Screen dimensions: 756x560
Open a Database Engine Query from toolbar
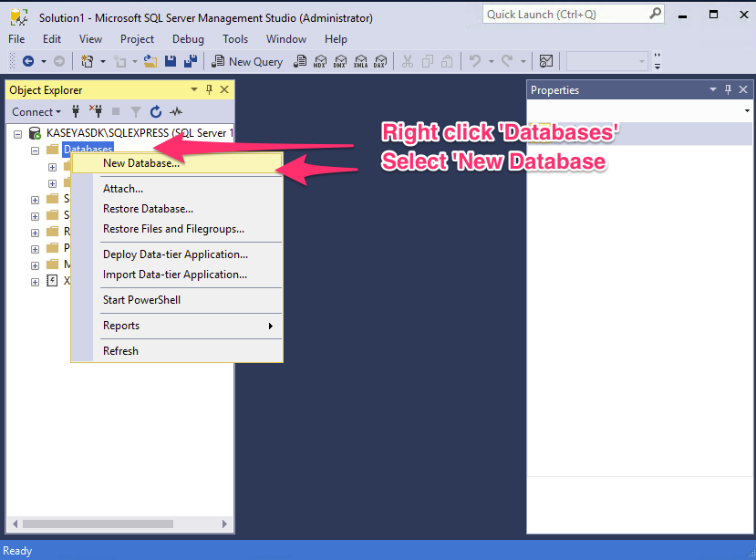[x=300, y=61]
